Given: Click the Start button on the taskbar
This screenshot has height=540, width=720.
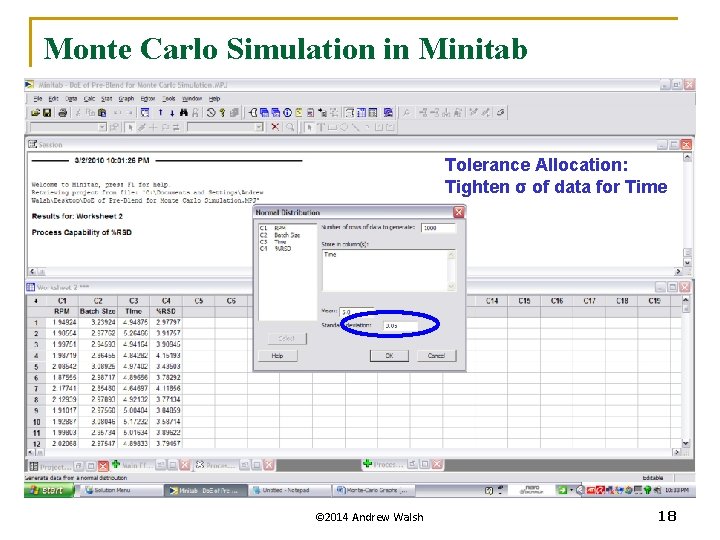Looking at the screenshot, I should pyautogui.click(x=49, y=490).
